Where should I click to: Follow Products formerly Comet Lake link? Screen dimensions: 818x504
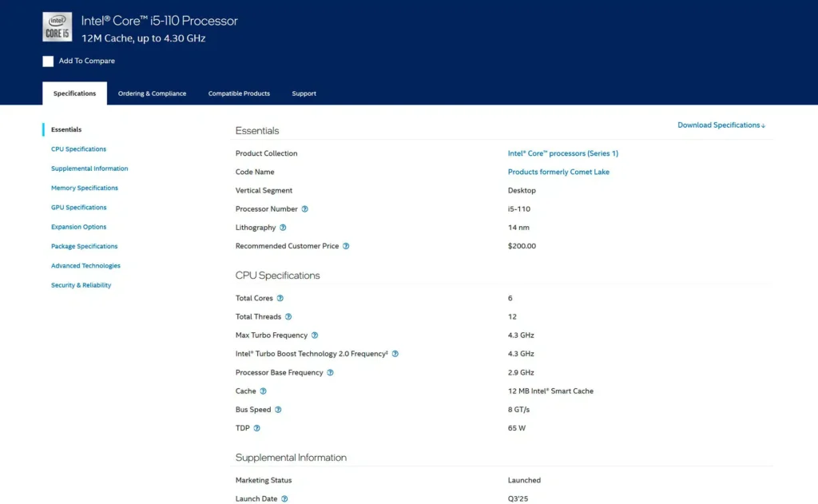558,172
